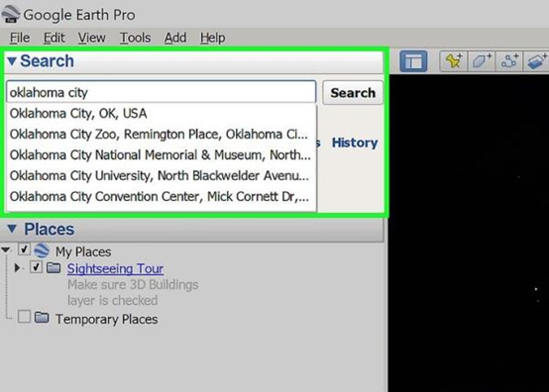Uncheck the Sightseeing Tour checkbox
This screenshot has height=392, width=549.
(36, 267)
